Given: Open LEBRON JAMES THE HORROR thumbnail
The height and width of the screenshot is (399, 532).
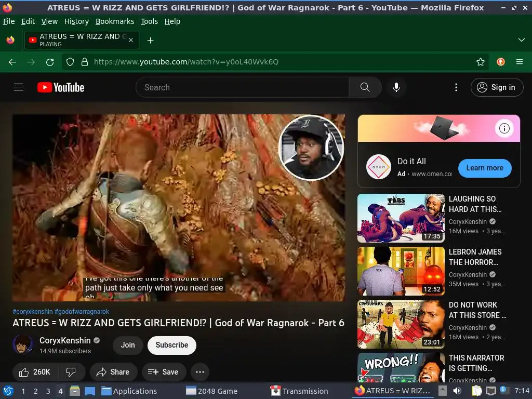Looking at the screenshot, I should click(x=401, y=271).
